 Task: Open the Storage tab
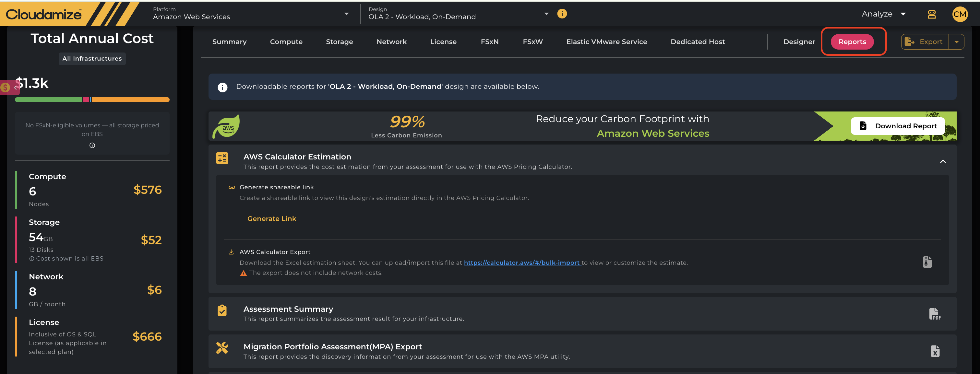[x=339, y=42]
